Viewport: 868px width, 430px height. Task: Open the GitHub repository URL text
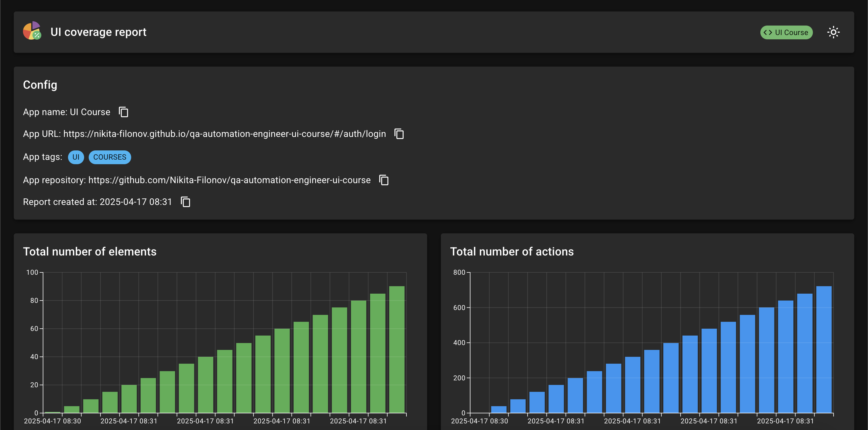[229, 180]
